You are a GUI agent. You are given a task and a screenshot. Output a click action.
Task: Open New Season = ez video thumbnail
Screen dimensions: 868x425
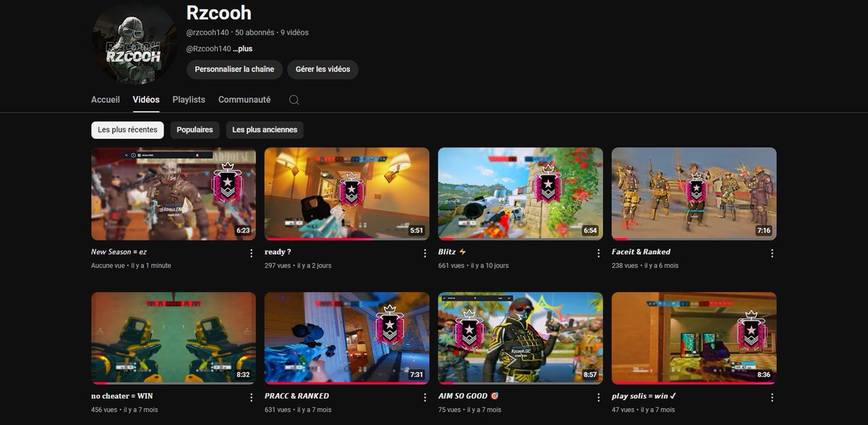pyautogui.click(x=174, y=194)
